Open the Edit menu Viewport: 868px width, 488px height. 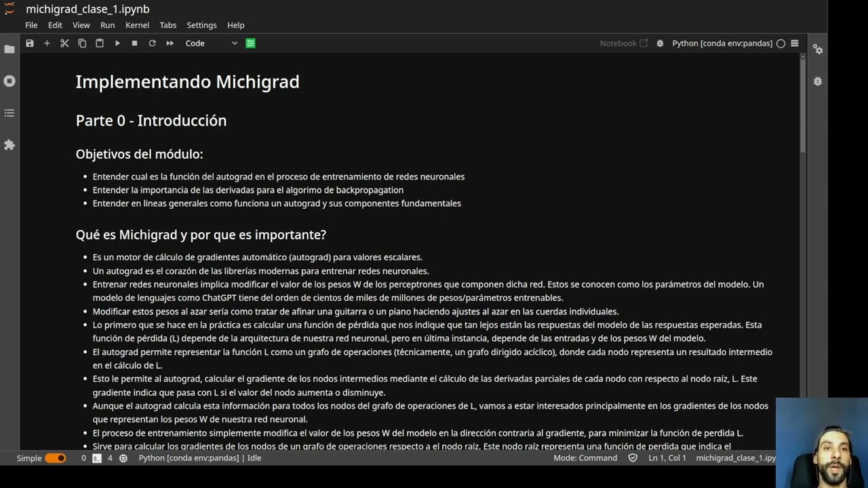point(55,25)
